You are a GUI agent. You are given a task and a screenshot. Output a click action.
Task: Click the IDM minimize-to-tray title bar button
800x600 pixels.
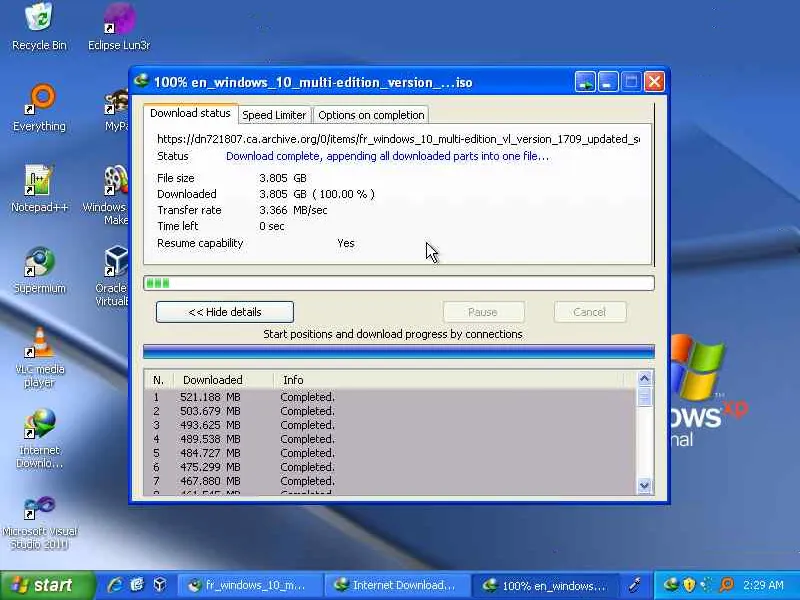pyautogui.click(x=585, y=82)
